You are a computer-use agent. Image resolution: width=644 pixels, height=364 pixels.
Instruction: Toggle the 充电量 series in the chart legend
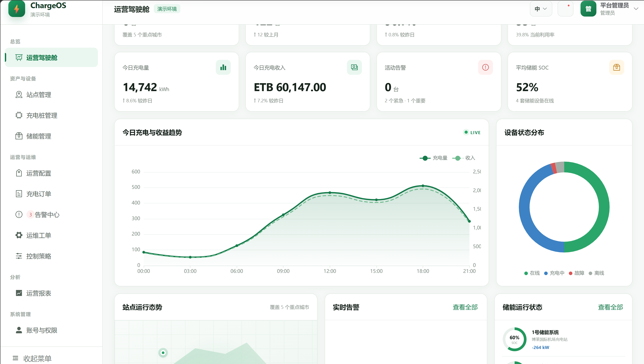[433, 158]
